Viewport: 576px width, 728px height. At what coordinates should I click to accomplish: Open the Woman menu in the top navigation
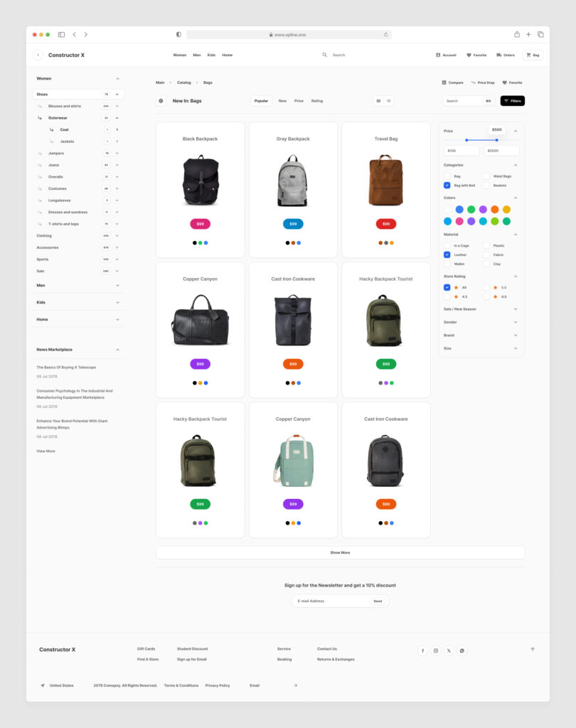(x=180, y=55)
